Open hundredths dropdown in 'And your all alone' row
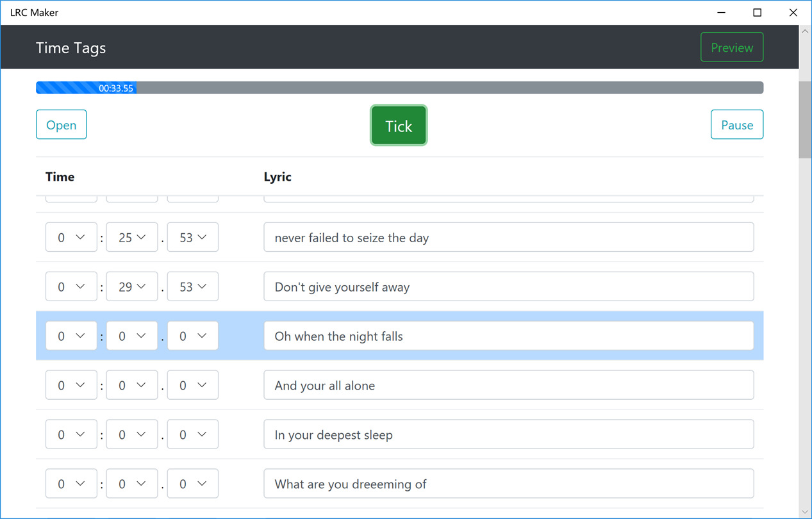This screenshot has width=812, height=519. tap(193, 385)
